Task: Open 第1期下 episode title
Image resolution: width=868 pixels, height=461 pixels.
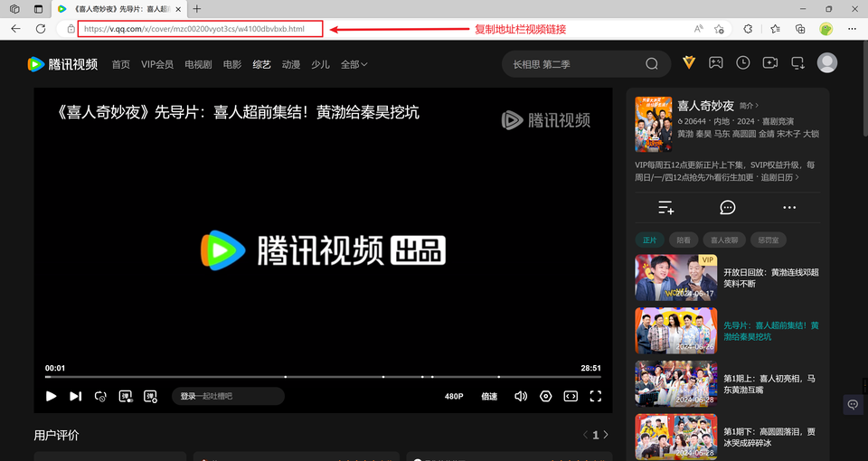Action: coord(769,437)
